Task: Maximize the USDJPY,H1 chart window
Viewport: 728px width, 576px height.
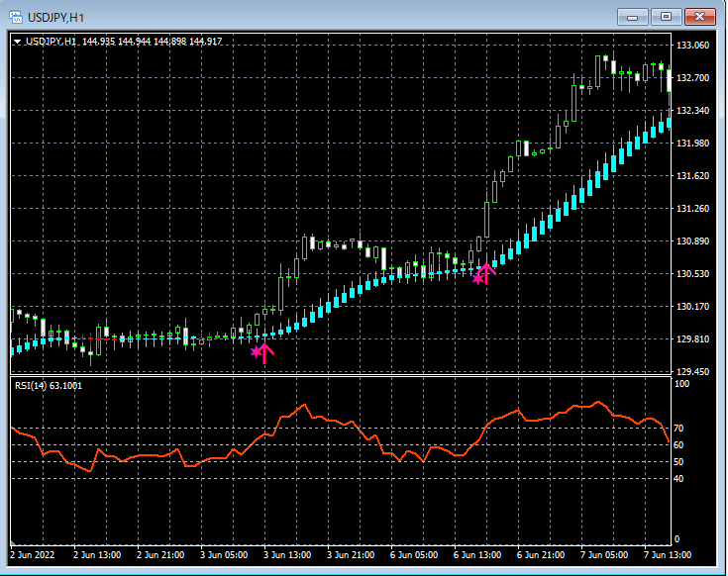Action: click(x=666, y=17)
